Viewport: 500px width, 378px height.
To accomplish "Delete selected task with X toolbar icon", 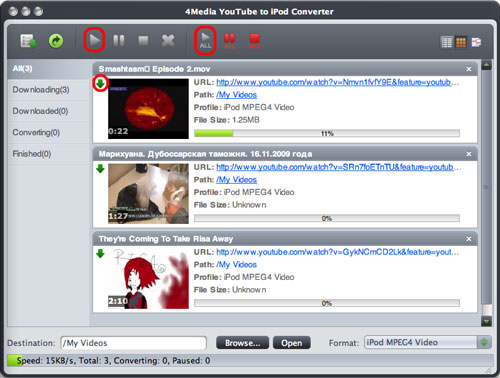I will pyautogui.click(x=168, y=41).
